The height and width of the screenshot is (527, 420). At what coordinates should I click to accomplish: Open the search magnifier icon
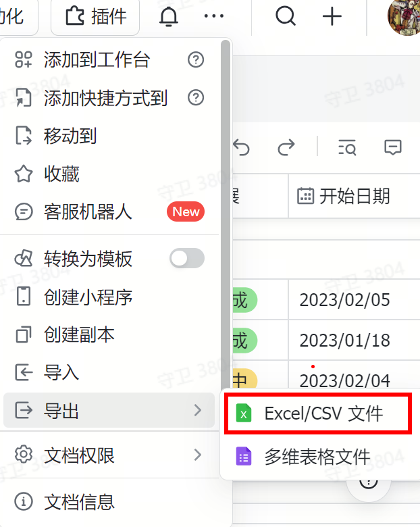(286, 16)
